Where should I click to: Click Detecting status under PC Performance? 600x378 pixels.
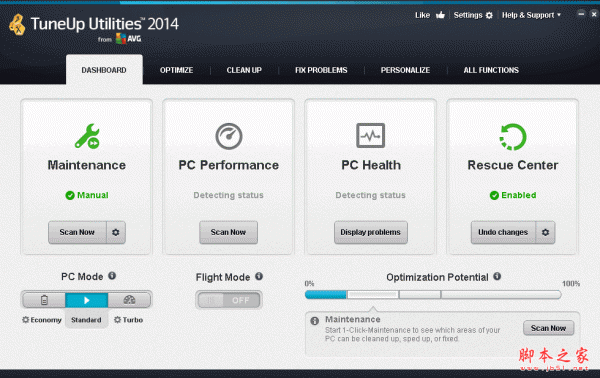point(228,195)
